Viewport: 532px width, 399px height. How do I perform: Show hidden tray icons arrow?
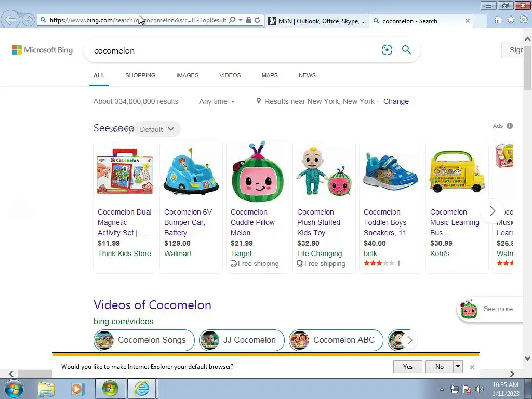442,389
